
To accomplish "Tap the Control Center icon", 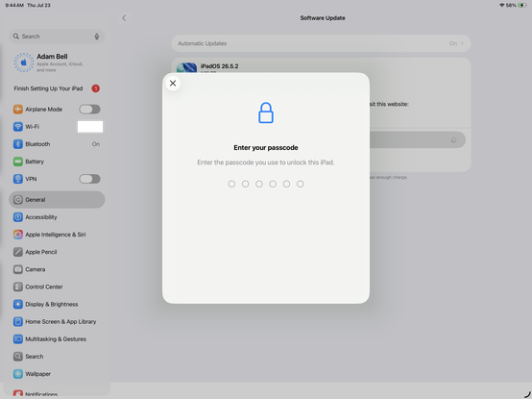I will click(x=18, y=287).
